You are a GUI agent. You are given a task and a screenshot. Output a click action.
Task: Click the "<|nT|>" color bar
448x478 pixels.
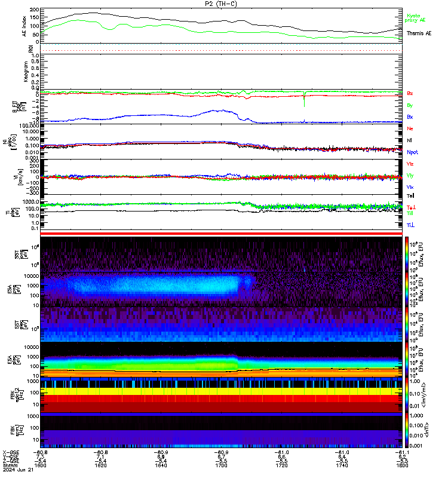click(407, 430)
